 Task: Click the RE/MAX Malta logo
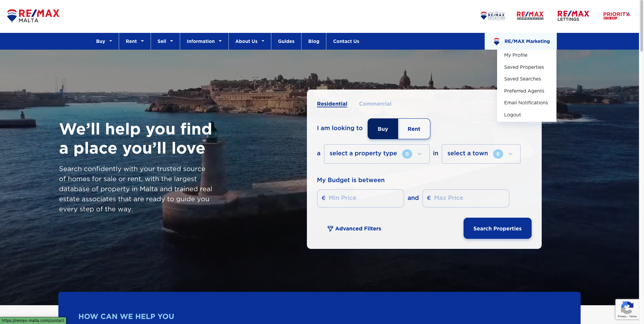click(x=33, y=16)
